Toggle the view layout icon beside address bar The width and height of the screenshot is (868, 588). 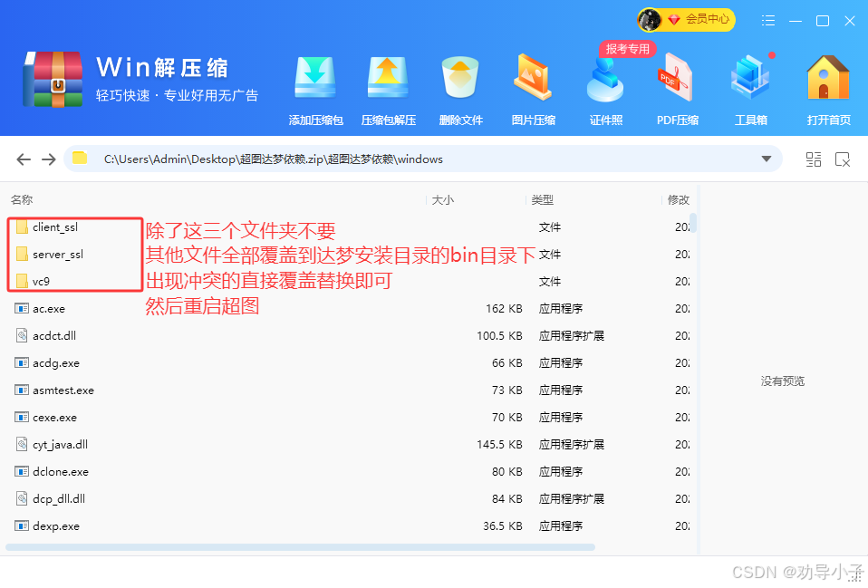coord(813,159)
